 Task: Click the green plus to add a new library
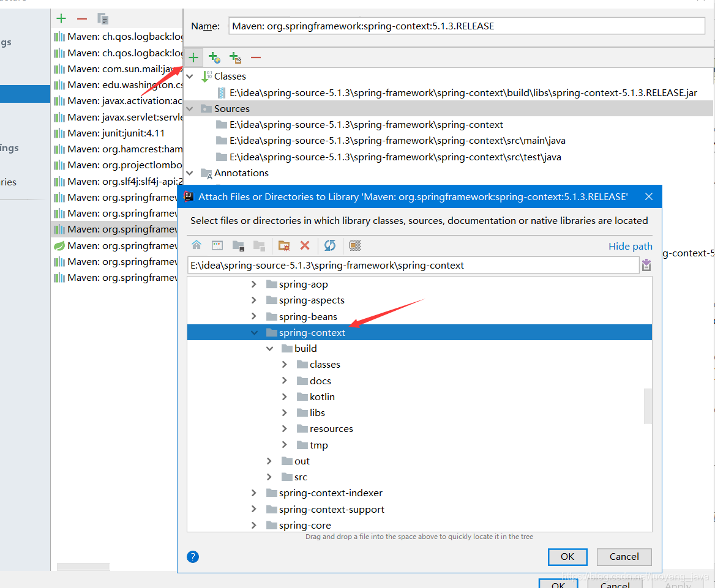click(x=61, y=19)
